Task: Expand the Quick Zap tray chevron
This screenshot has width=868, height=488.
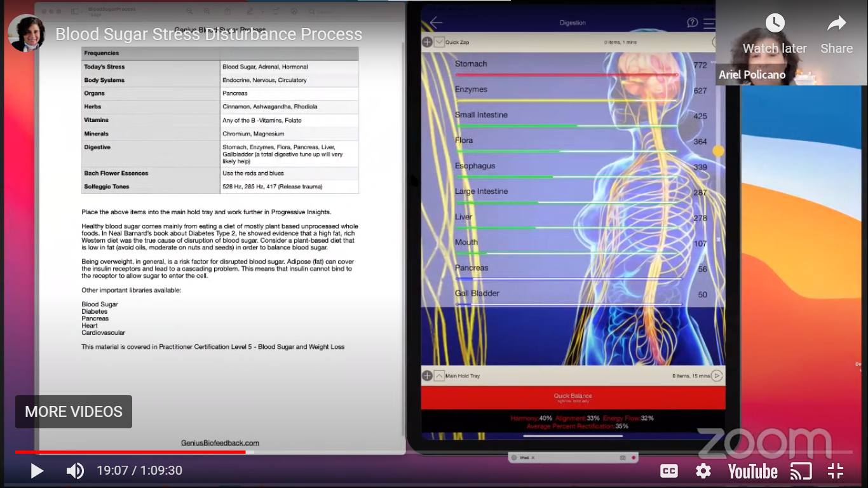Action: click(438, 42)
